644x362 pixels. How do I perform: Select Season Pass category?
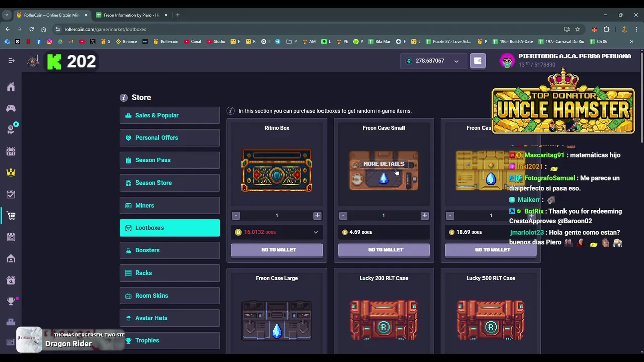[x=170, y=160]
